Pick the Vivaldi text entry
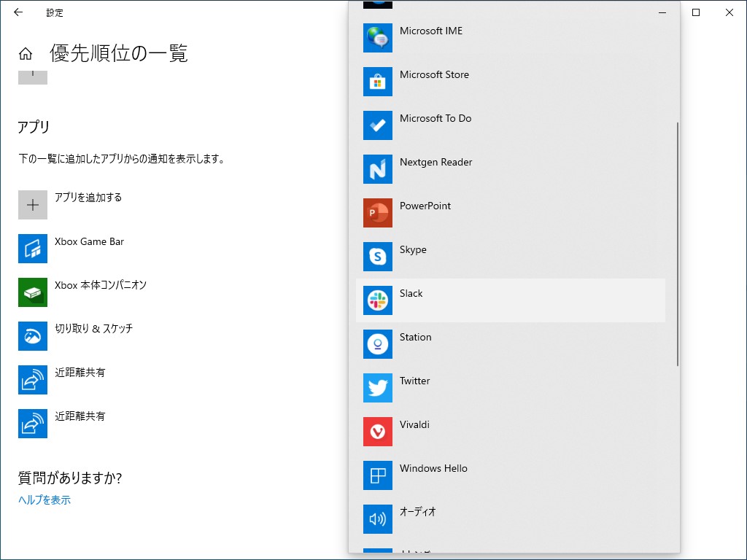The image size is (747, 560). tap(414, 425)
